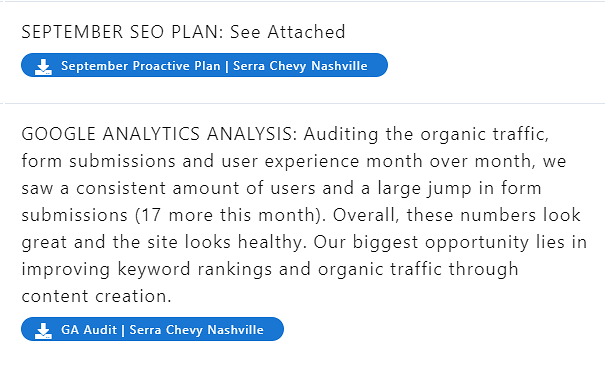
Task: Click 'Serra Chevy Nashville' in the GA Audit pill
Action: click(x=196, y=330)
